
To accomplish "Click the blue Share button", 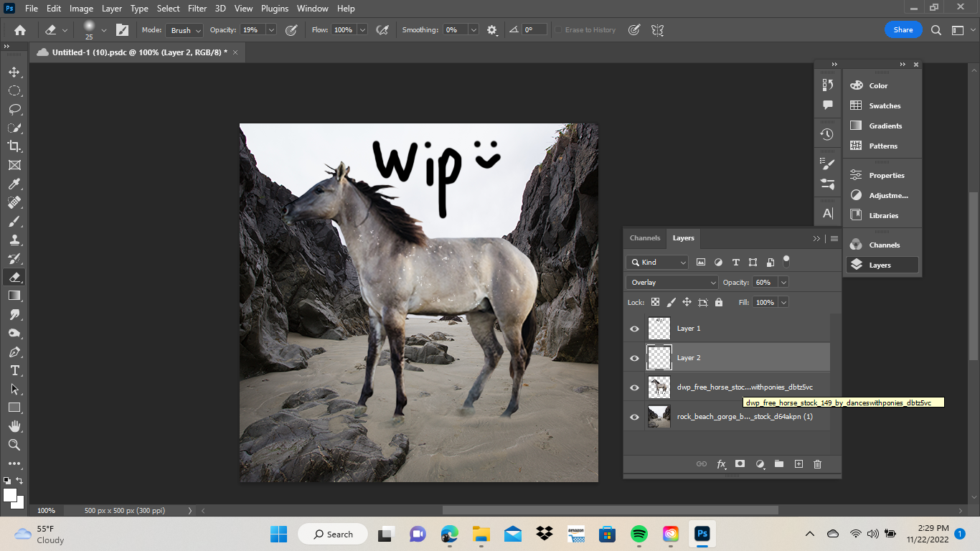I will [903, 30].
